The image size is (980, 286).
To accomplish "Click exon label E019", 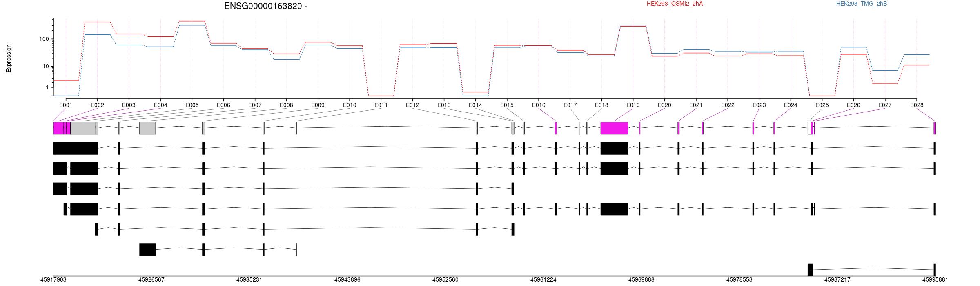I will coord(633,105).
